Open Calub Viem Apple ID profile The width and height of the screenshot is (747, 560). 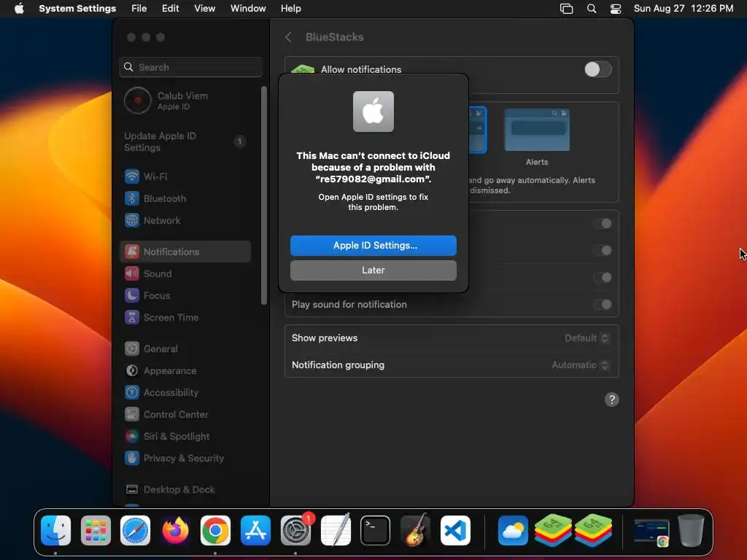coord(185,101)
